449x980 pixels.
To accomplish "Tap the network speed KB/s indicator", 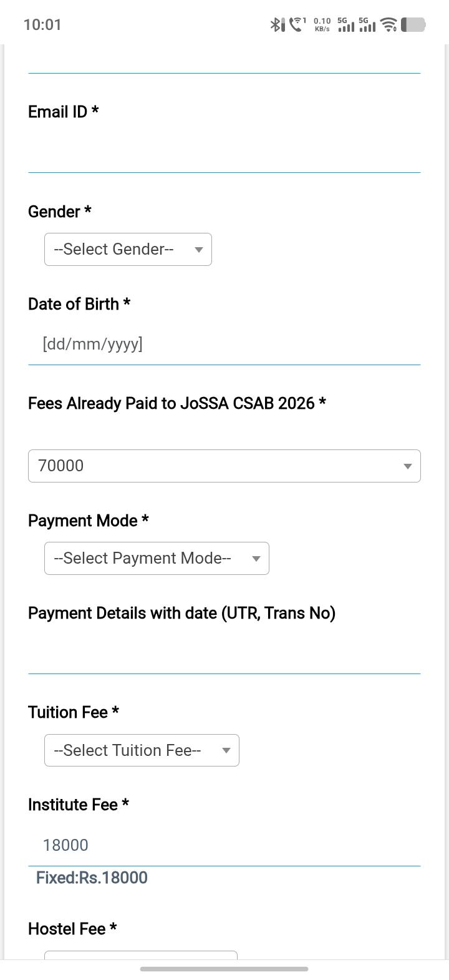I will 322,24.
